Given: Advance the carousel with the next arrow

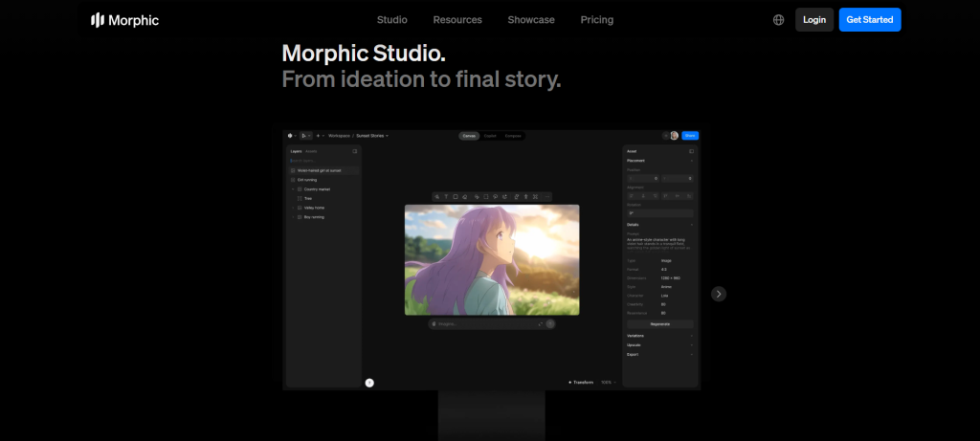Looking at the screenshot, I should tap(718, 294).
